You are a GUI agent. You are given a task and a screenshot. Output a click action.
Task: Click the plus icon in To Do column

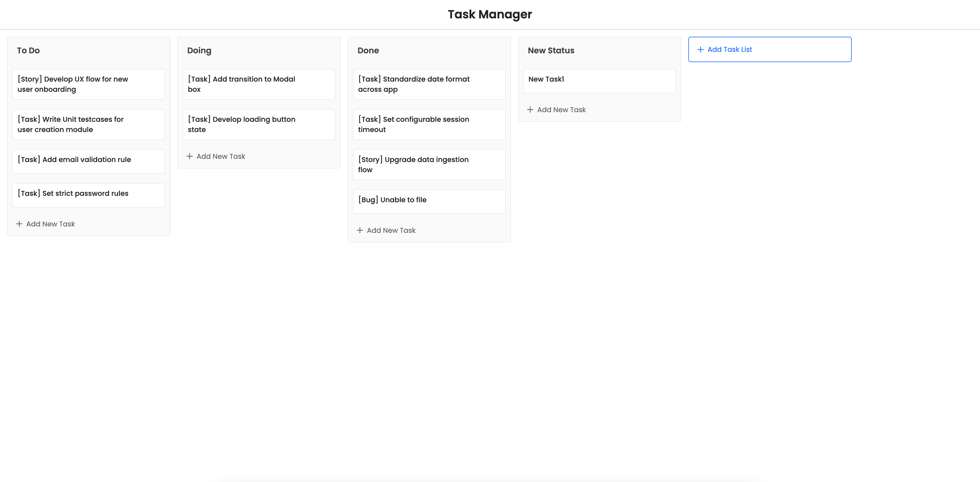pos(20,224)
